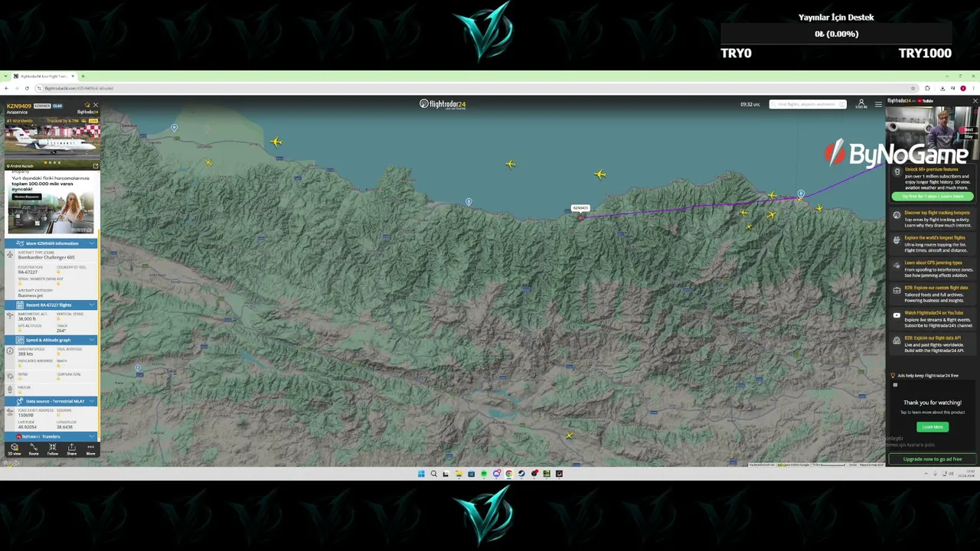Click the 09:32 UTC clock
980x551 pixels.
pyautogui.click(x=750, y=104)
